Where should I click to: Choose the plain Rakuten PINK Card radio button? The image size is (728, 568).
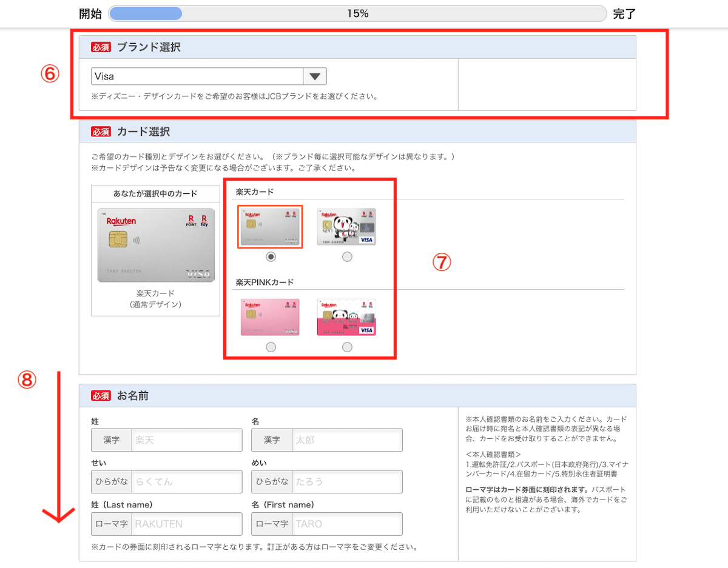coord(271,347)
